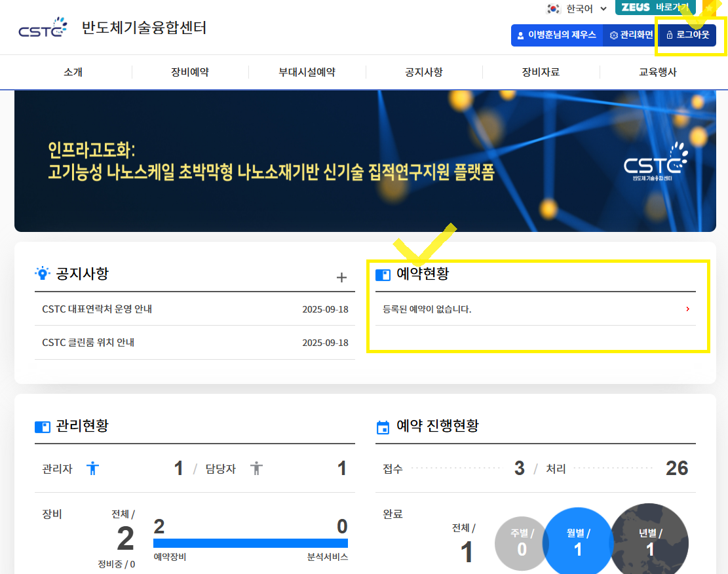Click the 로그아웃 logout button
728x574 pixels.
click(x=687, y=35)
